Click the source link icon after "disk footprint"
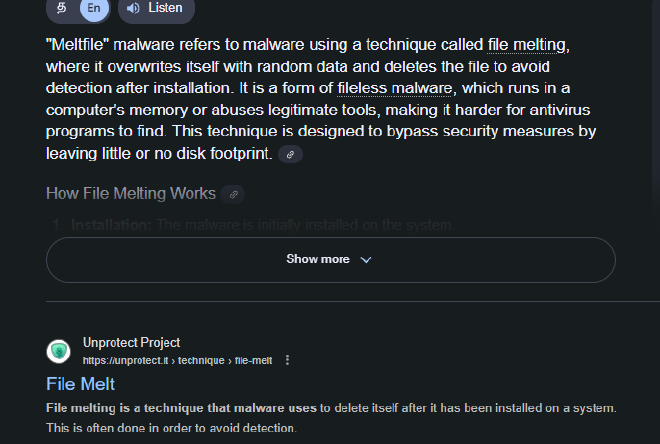The height and width of the screenshot is (444, 660). (290, 154)
